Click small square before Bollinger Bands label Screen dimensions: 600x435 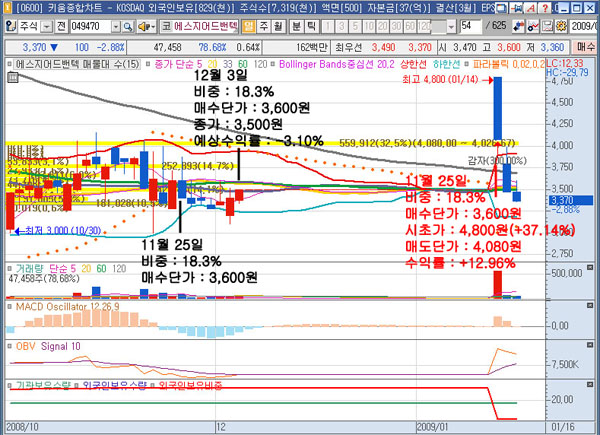pyautogui.click(x=272, y=64)
